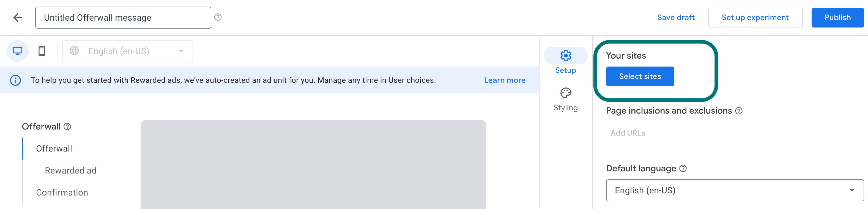The height and width of the screenshot is (209, 868).
Task: Open the Learn more link about Rewarded ads
Action: [504, 80]
